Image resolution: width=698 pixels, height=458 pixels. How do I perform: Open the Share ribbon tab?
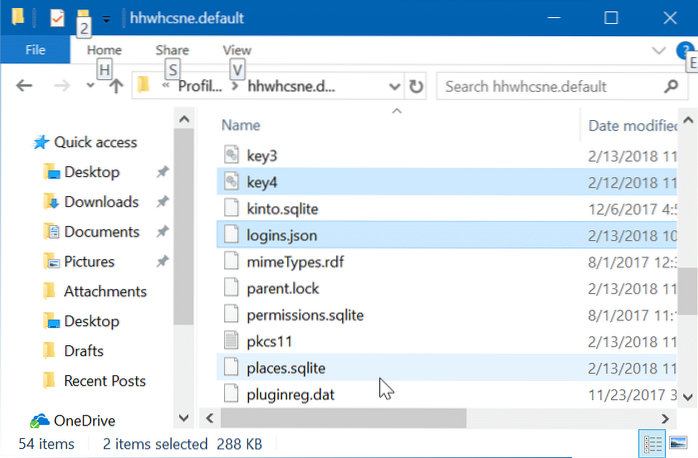pyautogui.click(x=172, y=49)
